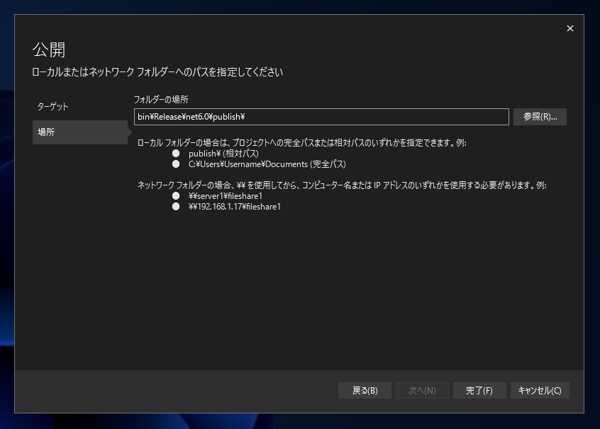Click the 公開 dialog title
Screen dimensions: 600x429
49,50
